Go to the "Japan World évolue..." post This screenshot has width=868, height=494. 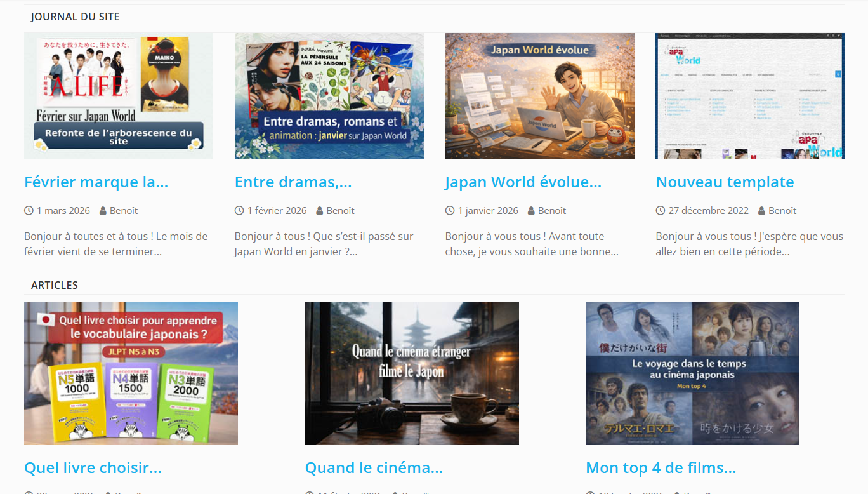tap(523, 182)
